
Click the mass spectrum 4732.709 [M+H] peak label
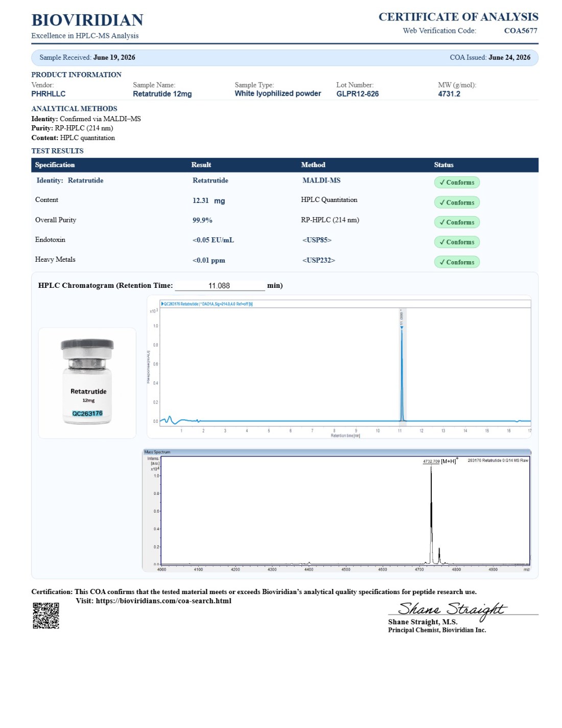coord(439,461)
